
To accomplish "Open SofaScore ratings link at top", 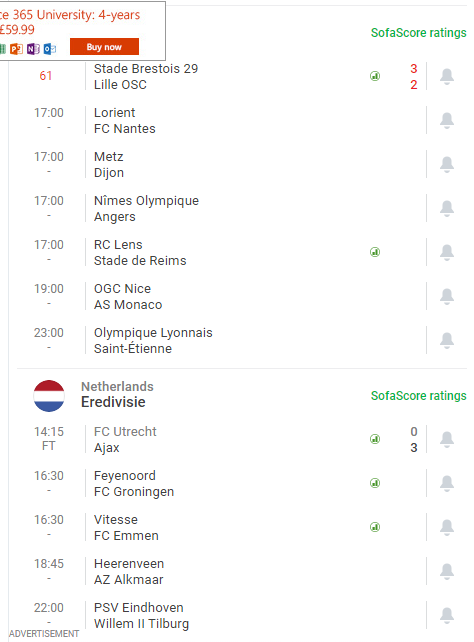I will (418, 33).
